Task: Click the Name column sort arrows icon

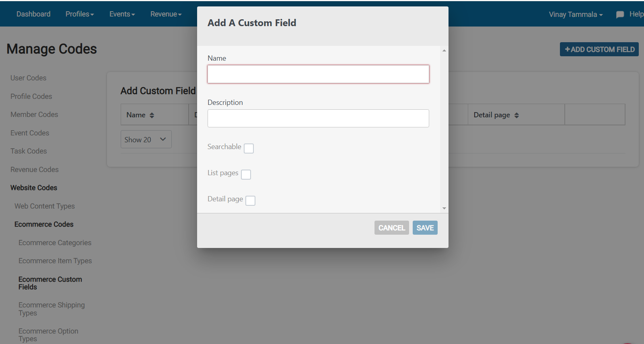Action: tap(152, 115)
